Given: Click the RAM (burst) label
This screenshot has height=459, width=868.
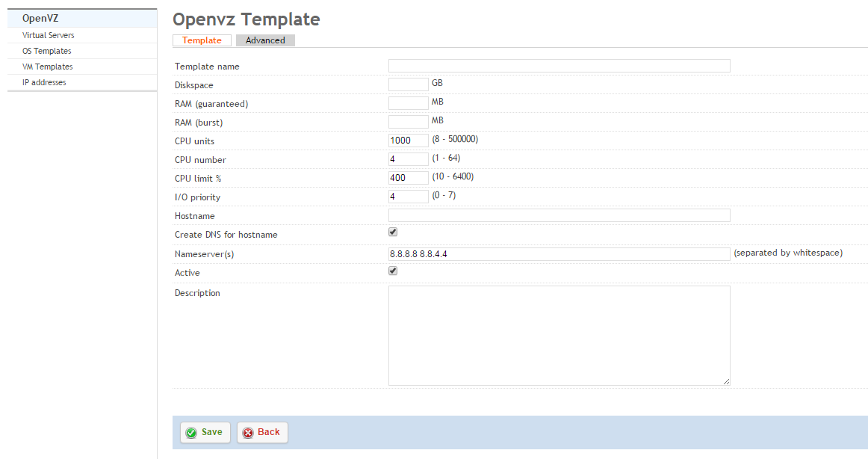Looking at the screenshot, I should tap(199, 123).
